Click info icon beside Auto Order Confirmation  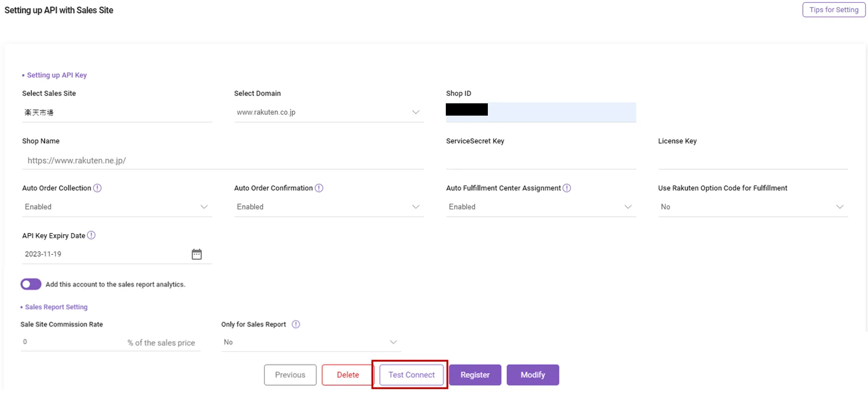319,188
